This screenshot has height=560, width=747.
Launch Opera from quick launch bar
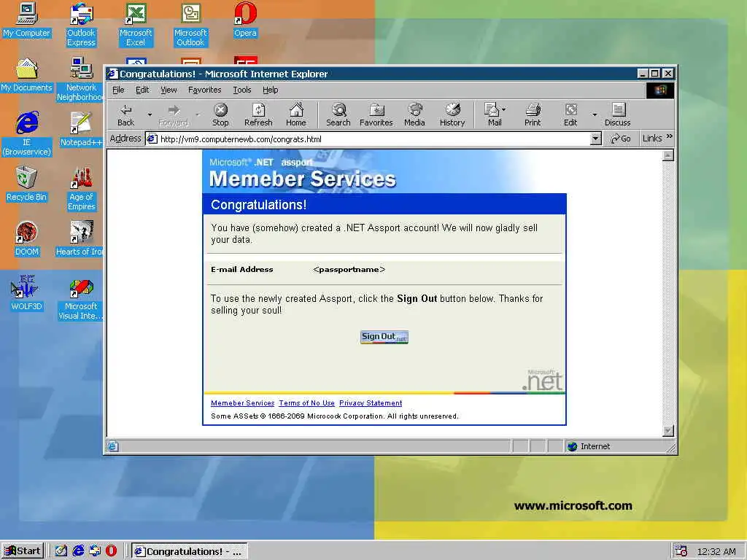tap(111, 551)
